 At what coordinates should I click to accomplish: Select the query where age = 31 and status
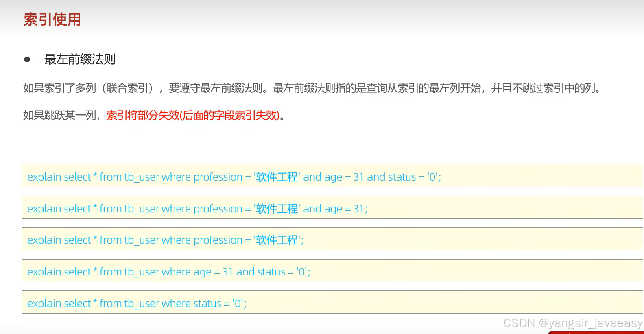pyautogui.click(x=332, y=271)
